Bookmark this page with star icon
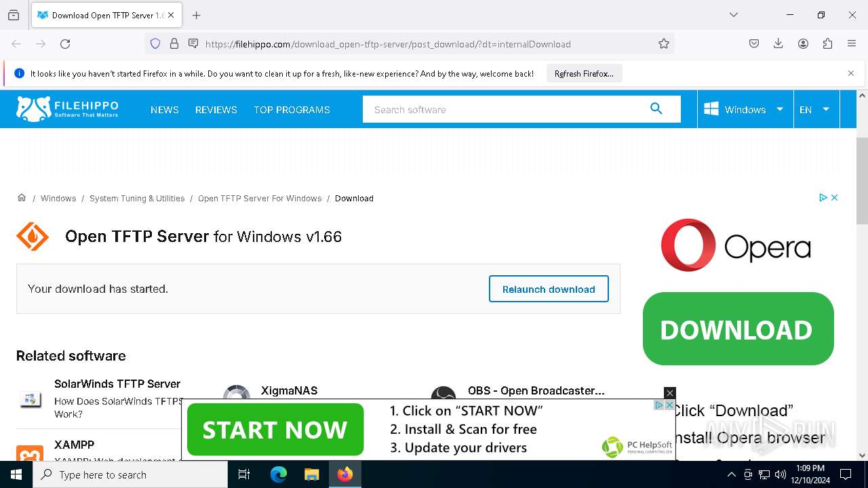The image size is (868, 488). (x=664, y=44)
